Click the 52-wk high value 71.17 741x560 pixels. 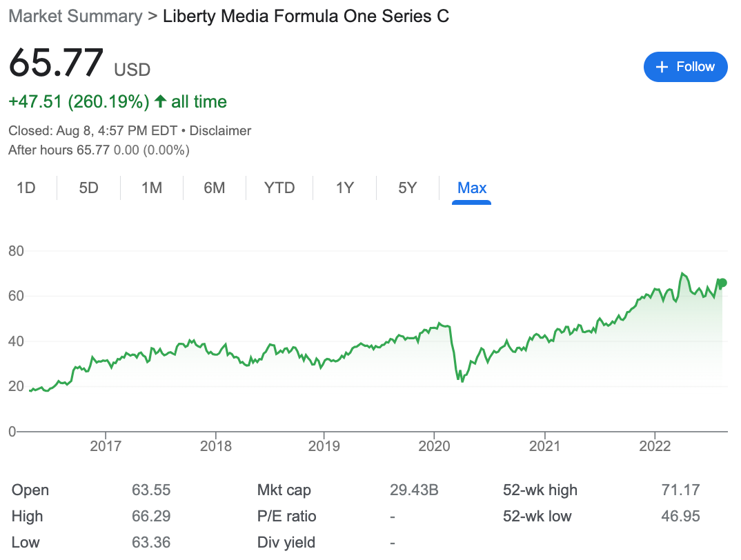coord(680,490)
